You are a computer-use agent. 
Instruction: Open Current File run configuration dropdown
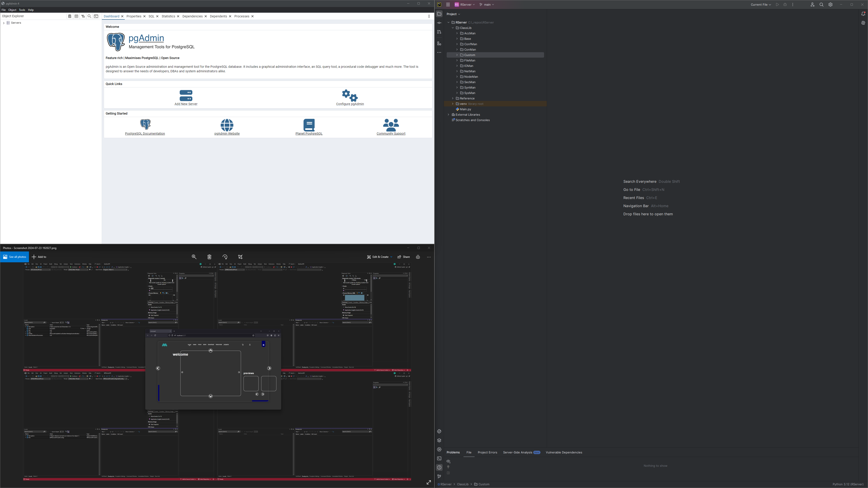coord(761,5)
